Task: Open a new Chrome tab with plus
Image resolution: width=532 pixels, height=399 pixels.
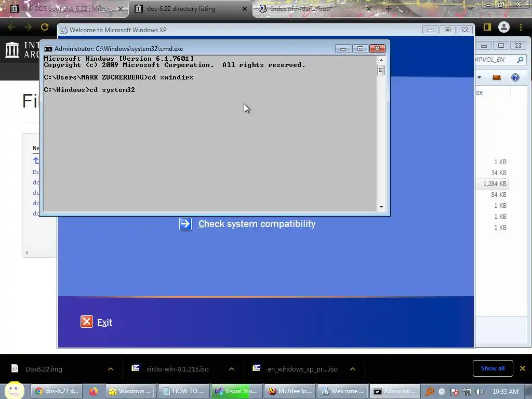Action: (x=389, y=9)
